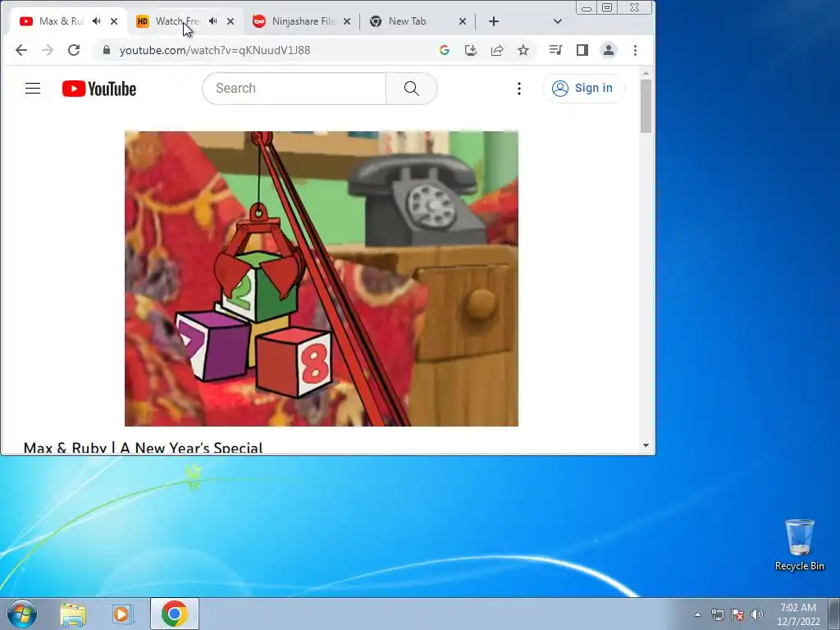Go back to previous page
840x630 pixels.
pos(21,50)
